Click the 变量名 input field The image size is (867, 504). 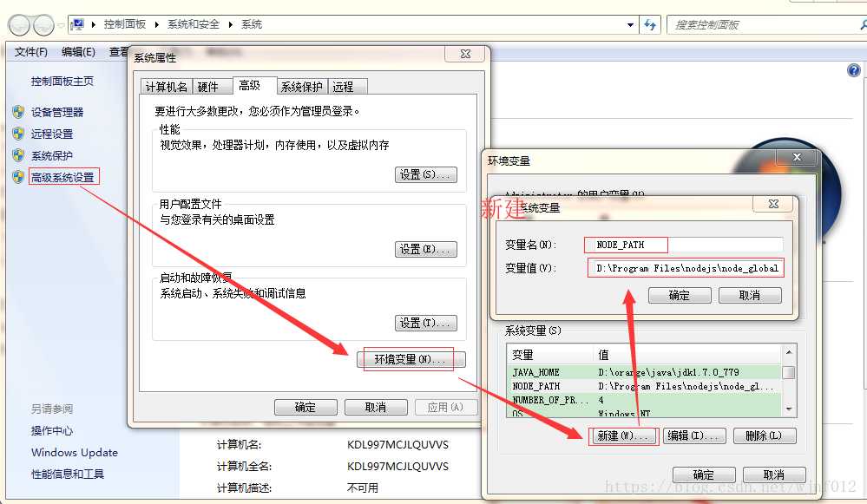click(x=683, y=245)
